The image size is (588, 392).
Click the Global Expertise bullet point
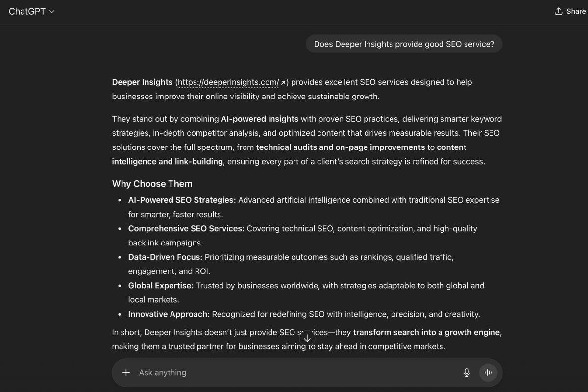[x=158, y=285]
